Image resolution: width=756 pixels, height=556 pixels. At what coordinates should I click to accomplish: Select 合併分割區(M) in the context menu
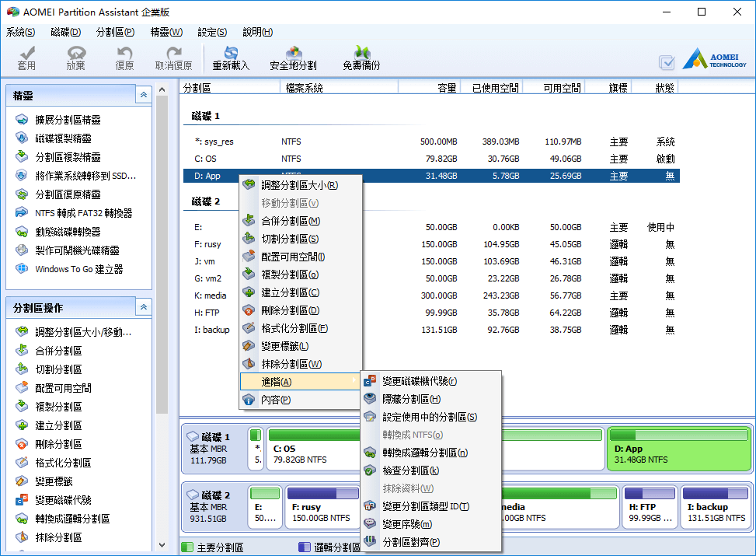[x=300, y=221]
